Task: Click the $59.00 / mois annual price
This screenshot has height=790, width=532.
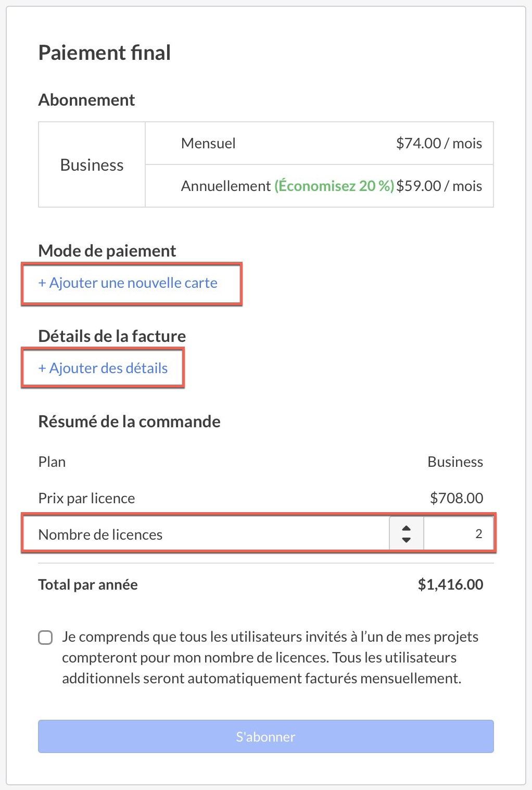Action: click(439, 186)
